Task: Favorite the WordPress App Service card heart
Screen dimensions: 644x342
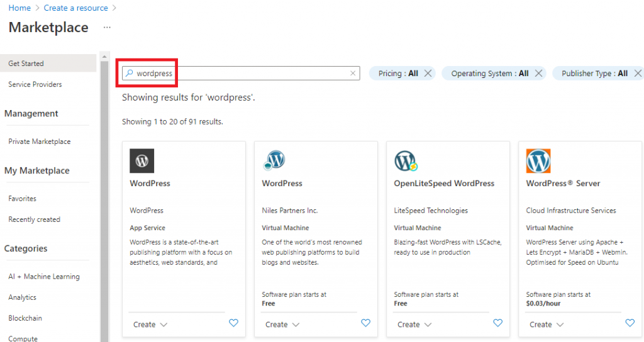Action: (233, 323)
